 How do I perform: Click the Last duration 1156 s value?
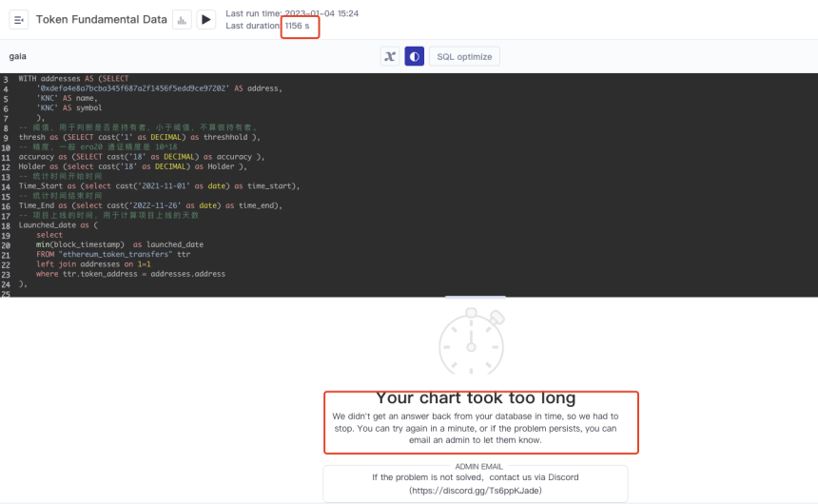pyautogui.click(x=297, y=26)
